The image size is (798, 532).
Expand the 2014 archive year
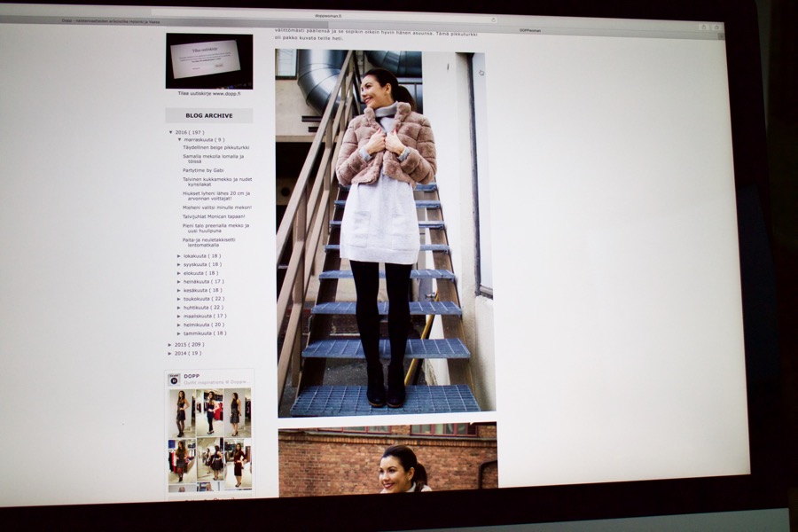coord(170,353)
